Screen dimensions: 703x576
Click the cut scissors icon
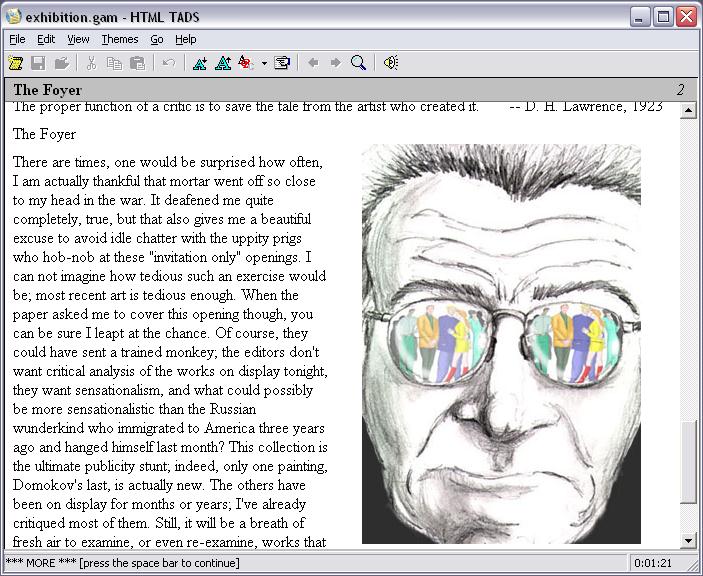point(91,63)
